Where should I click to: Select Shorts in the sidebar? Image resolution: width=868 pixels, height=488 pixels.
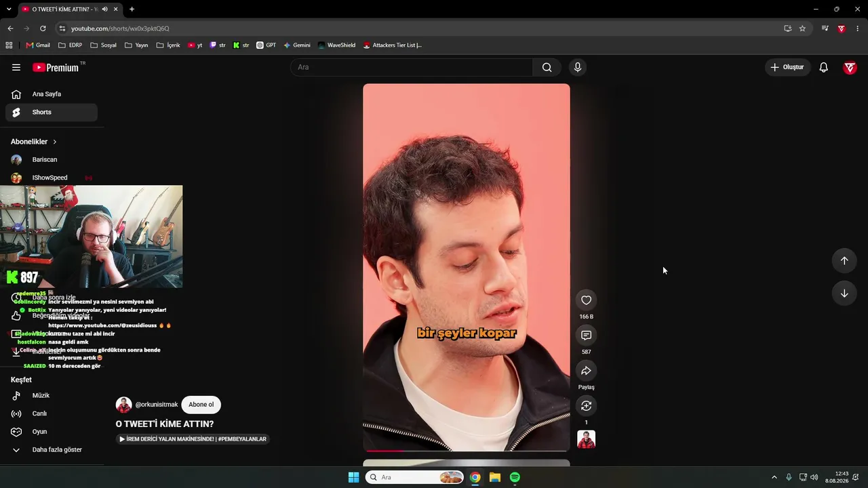click(52, 113)
